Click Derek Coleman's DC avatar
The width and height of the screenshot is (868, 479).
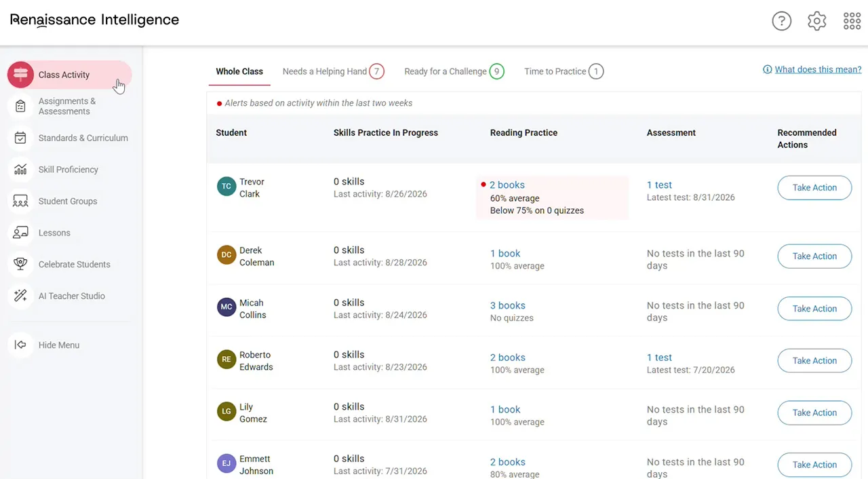(x=226, y=255)
